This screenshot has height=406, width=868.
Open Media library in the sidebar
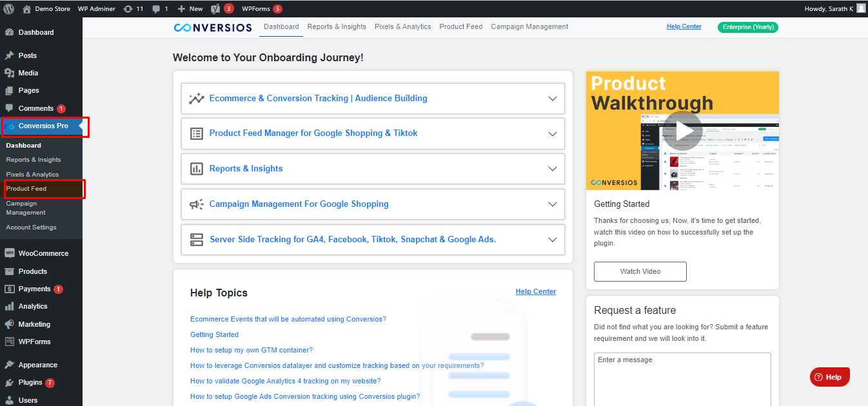tap(28, 73)
